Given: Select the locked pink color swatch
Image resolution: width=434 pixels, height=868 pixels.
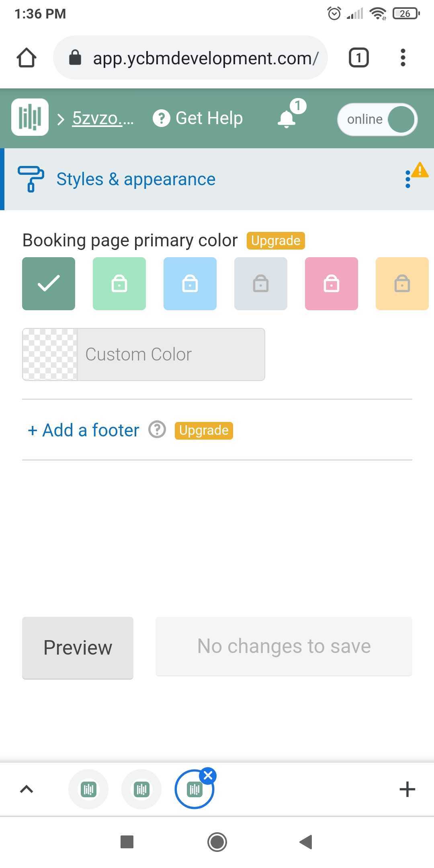Looking at the screenshot, I should 332,284.
